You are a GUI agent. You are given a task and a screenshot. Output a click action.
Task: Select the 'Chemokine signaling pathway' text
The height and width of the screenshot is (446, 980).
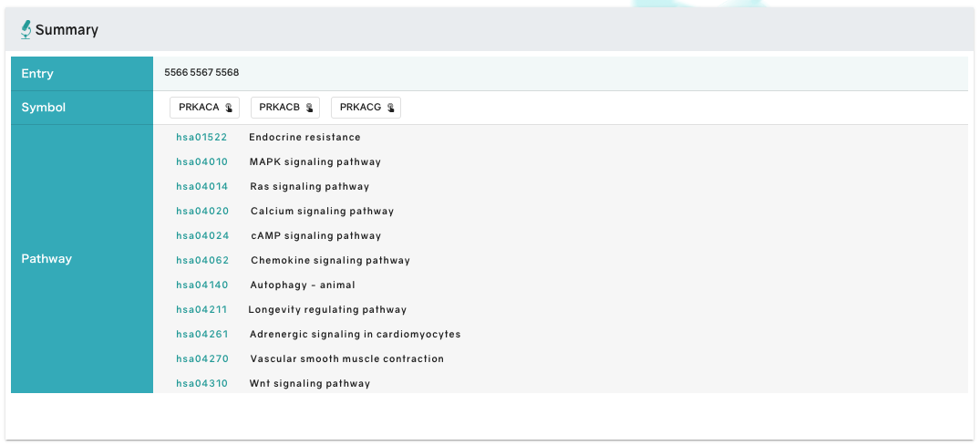[331, 260]
